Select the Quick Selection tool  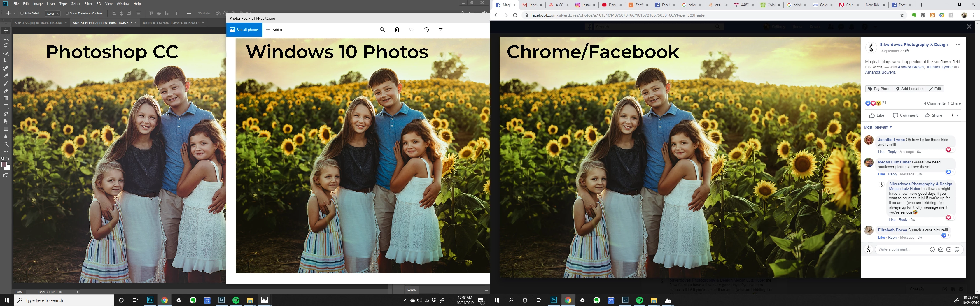tap(6, 53)
